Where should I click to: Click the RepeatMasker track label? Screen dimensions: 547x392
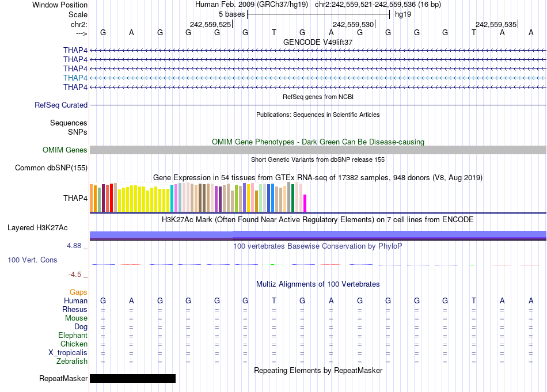click(63, 378)
